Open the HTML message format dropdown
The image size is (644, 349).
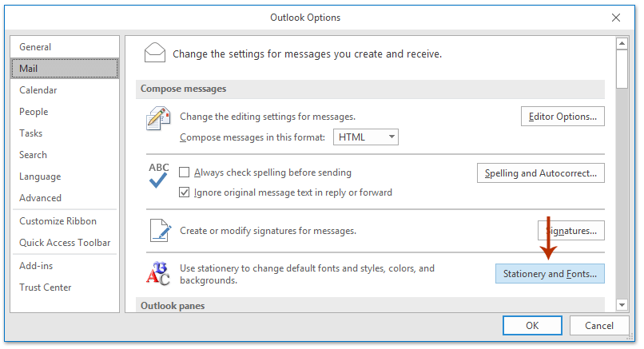point(365,137)
